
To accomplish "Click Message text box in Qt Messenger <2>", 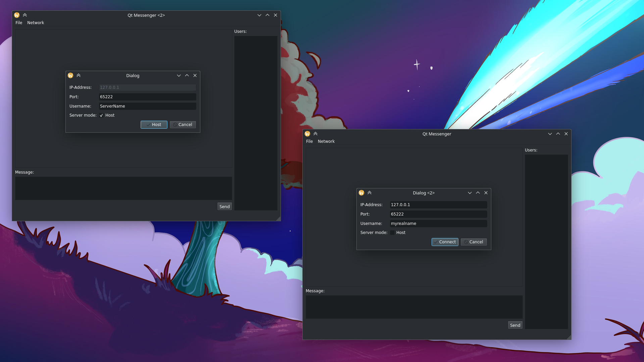I will (x=123, y=188).
